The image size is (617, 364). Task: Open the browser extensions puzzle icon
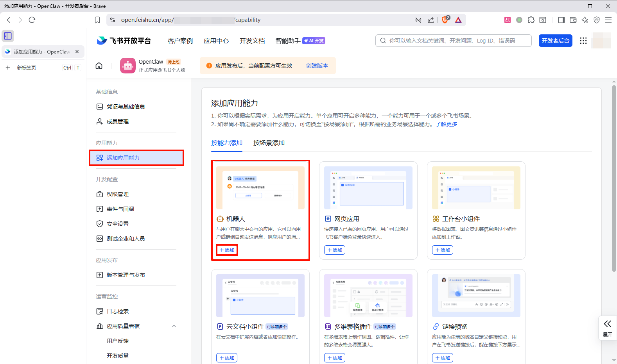[531, 20]
